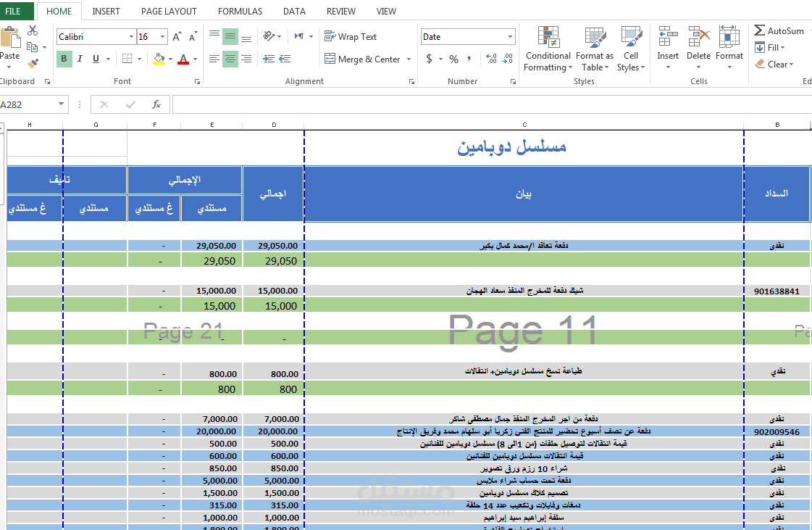Screen dimensions: 812x530
Task: Click in the formula bar input
Action: pyautogui.click(x=492, y=104)
